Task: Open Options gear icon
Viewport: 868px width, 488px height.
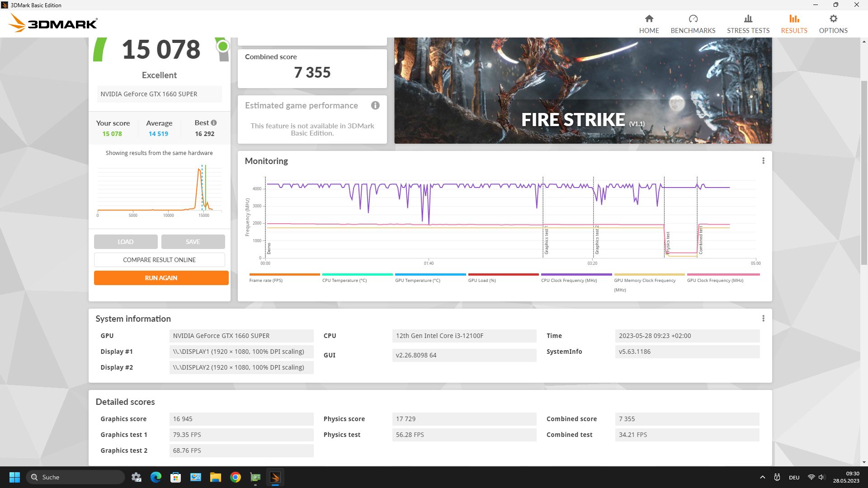Action: click(833, 19)
